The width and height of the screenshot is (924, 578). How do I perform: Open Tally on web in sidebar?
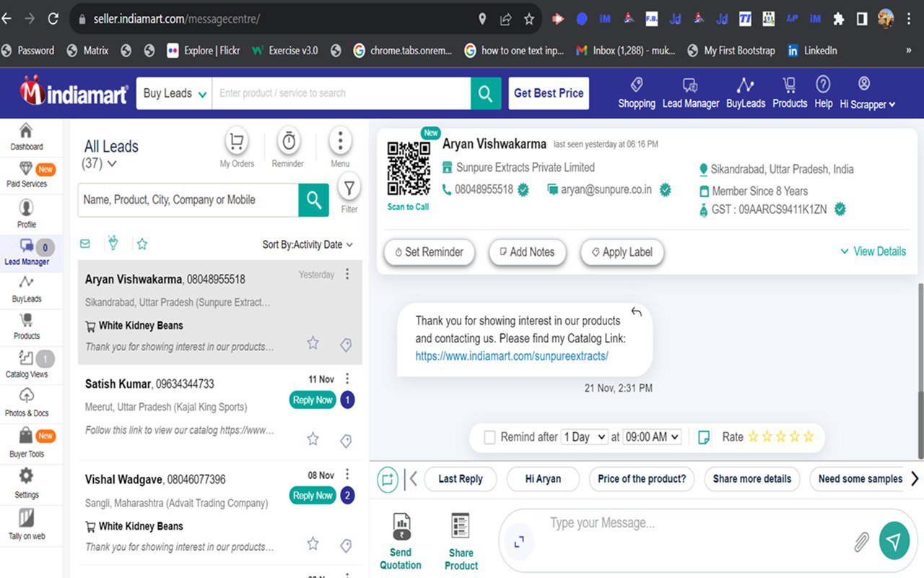(x=27, y=525)
